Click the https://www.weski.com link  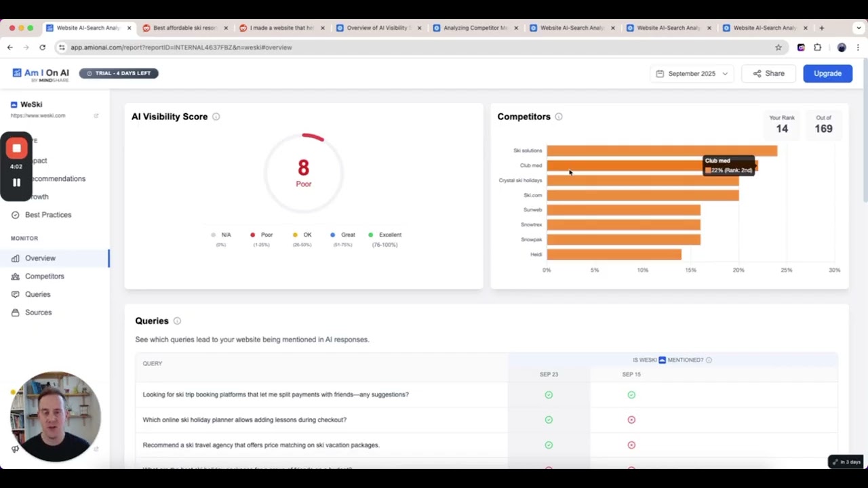click(38, 116)
